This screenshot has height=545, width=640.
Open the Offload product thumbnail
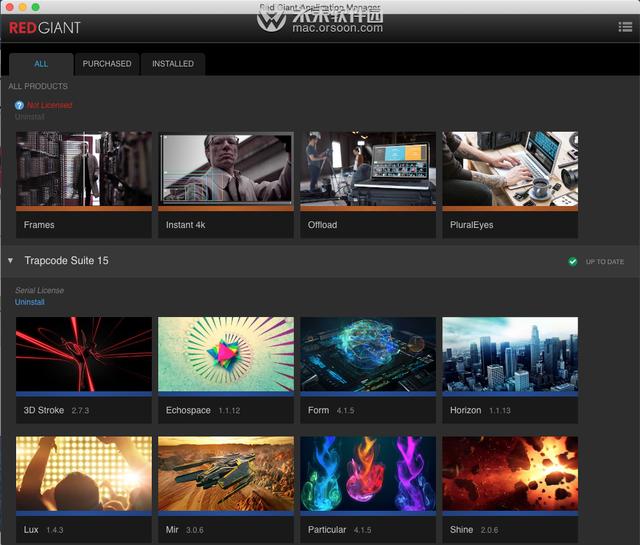tap(368, 168)
